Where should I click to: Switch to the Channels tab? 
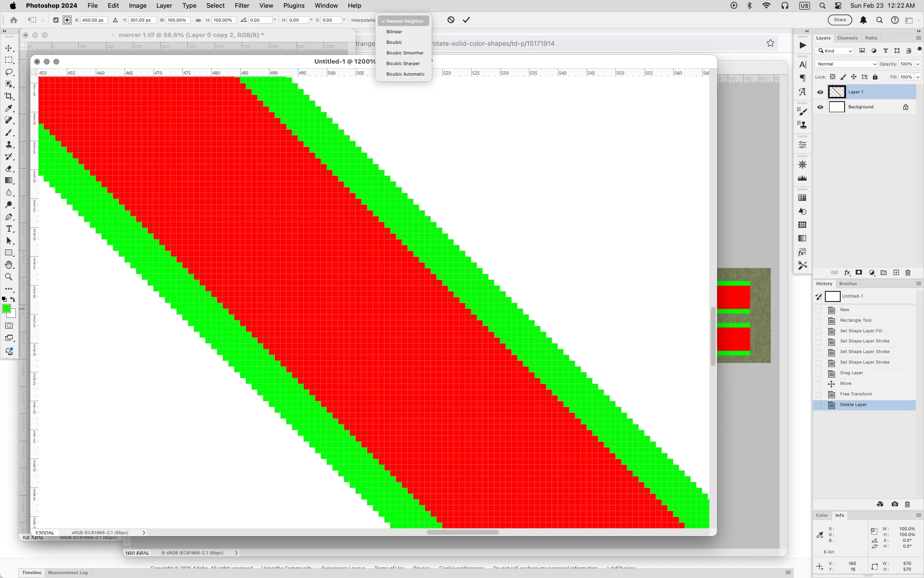[847, 38]
